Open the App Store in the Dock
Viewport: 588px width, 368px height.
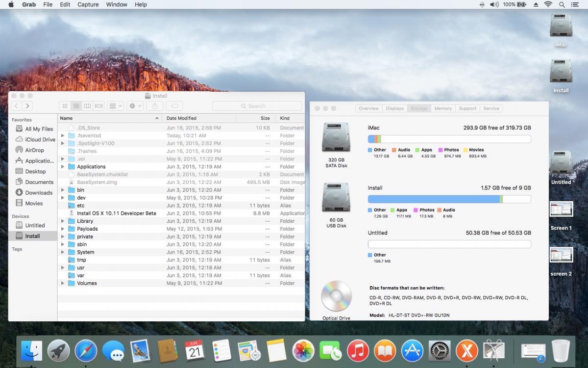tap(412, 351)
